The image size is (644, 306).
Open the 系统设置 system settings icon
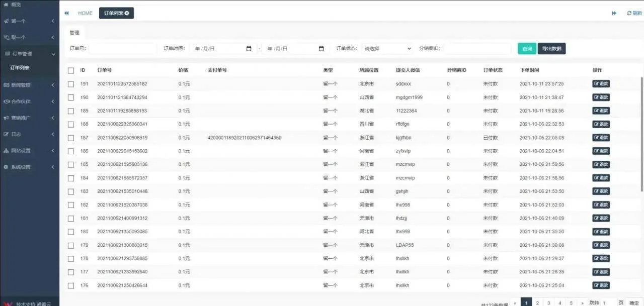tap(22, 166)
